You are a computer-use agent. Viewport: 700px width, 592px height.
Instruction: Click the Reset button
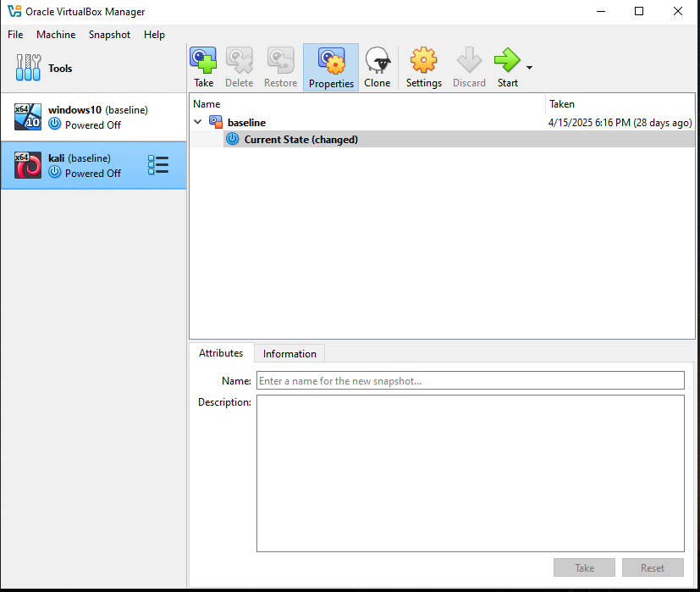click(x=653, y=568)
